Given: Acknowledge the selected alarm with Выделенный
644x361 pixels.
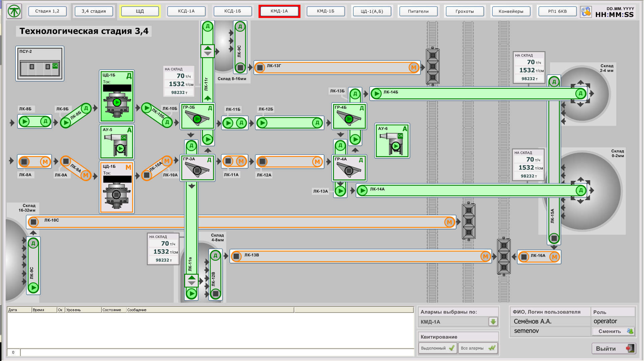Looking at the screenshot, I should point(437,348).
